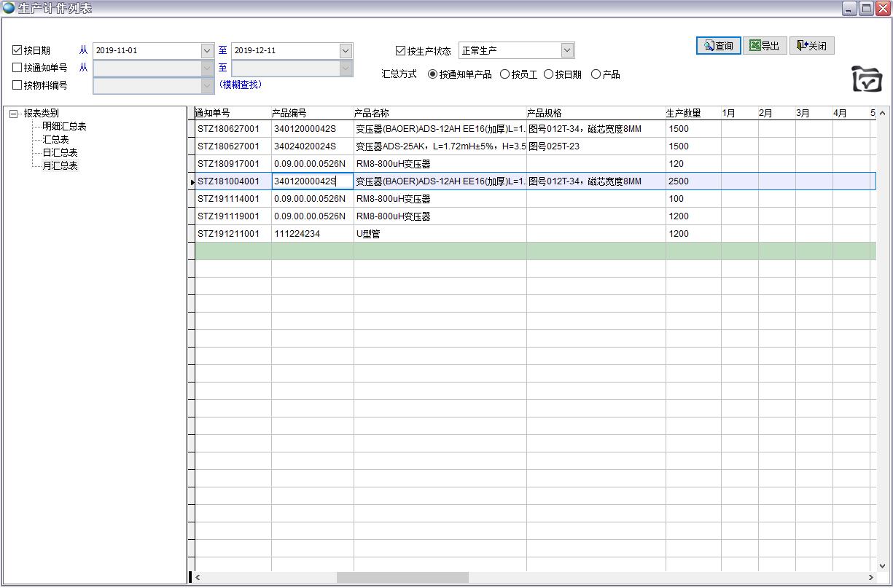Open the start date 2019-11-01 dropdown
Viewport: 893px width, 588px height.
[x=207, y=50]
